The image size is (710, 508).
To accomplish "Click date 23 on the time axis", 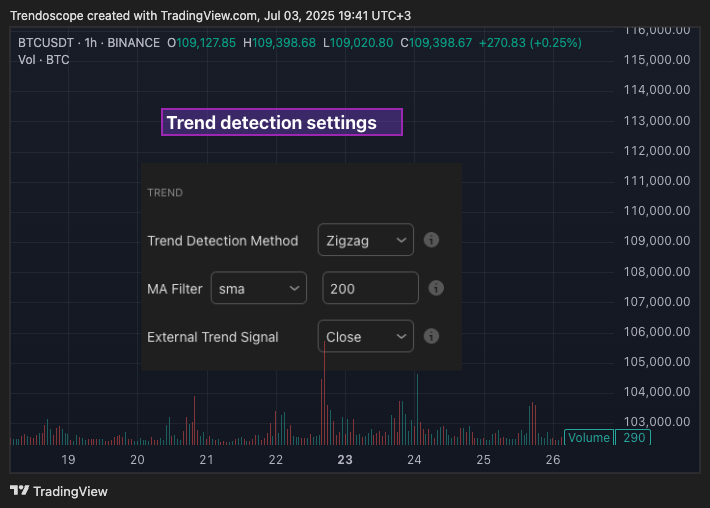I will click(x=345, y=460).
